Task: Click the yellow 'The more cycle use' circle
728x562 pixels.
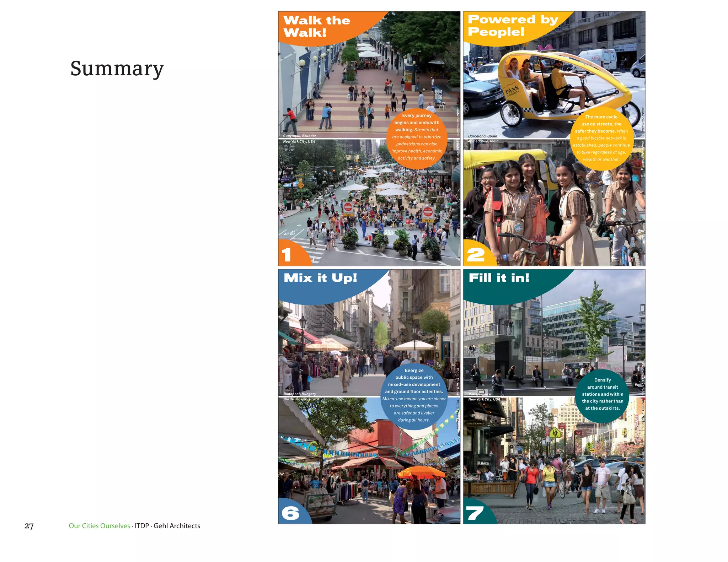Action: [x=601, y=138]
